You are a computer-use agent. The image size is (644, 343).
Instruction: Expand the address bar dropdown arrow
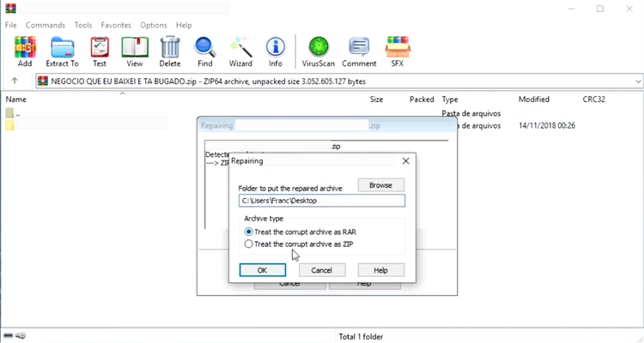638,81
